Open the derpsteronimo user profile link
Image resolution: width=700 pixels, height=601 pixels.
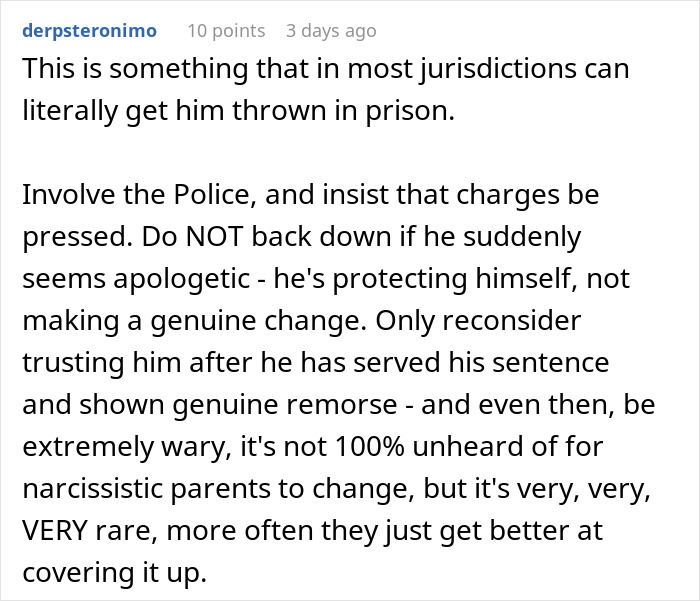click(89, 30)
